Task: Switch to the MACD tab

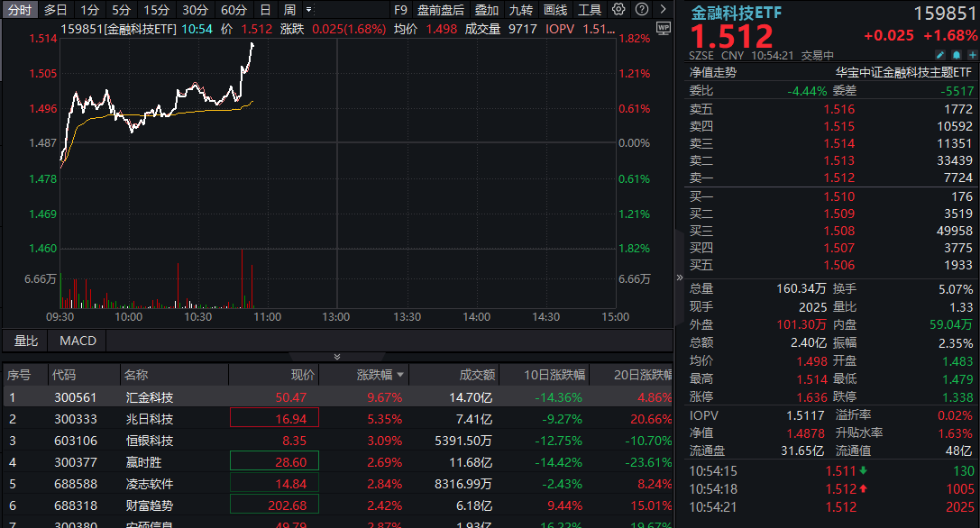Action: (77, 341)
